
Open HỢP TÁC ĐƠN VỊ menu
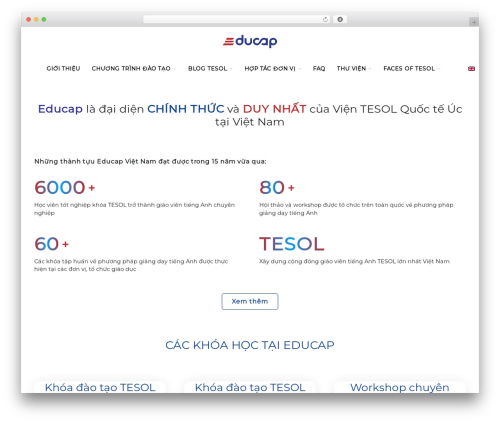tap(270, 69)
